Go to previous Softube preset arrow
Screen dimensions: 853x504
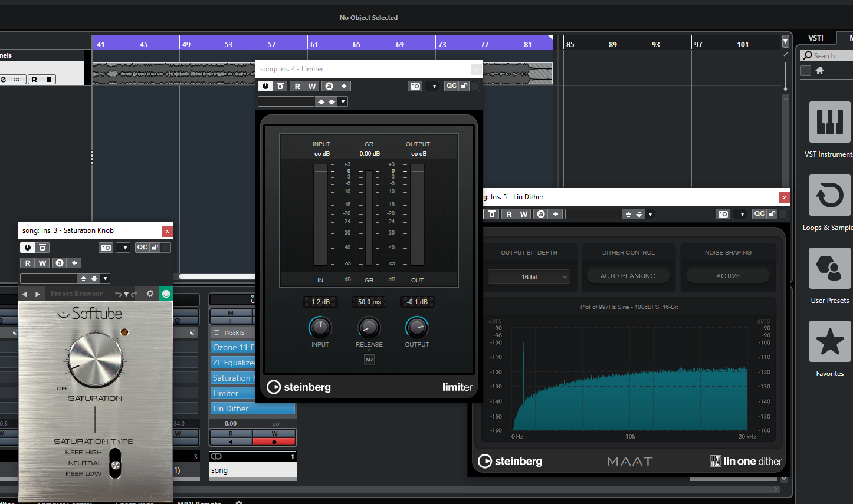25,294
